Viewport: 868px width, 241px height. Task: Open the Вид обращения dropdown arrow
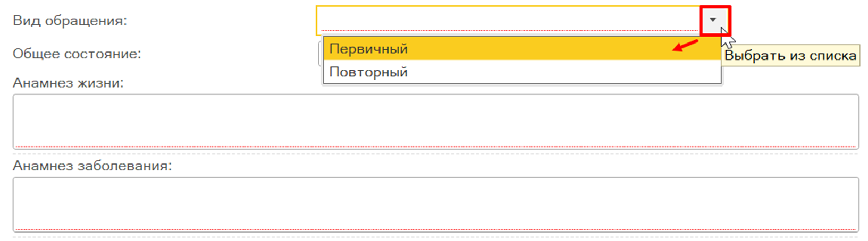click(x=713, y=20)
